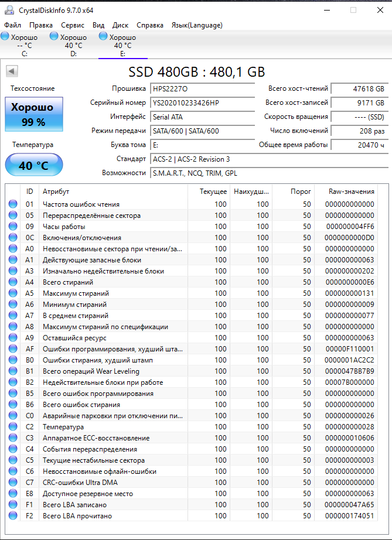
Task: Click status icon for row C7 CRC-ошибки Ultra DMA
Action: (13, 482)
